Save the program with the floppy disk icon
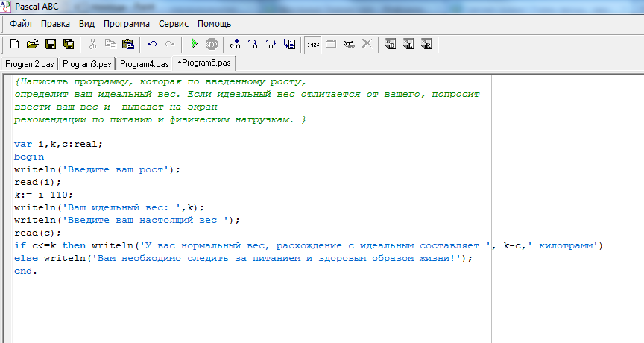The image size is (644, 343). 51,44
